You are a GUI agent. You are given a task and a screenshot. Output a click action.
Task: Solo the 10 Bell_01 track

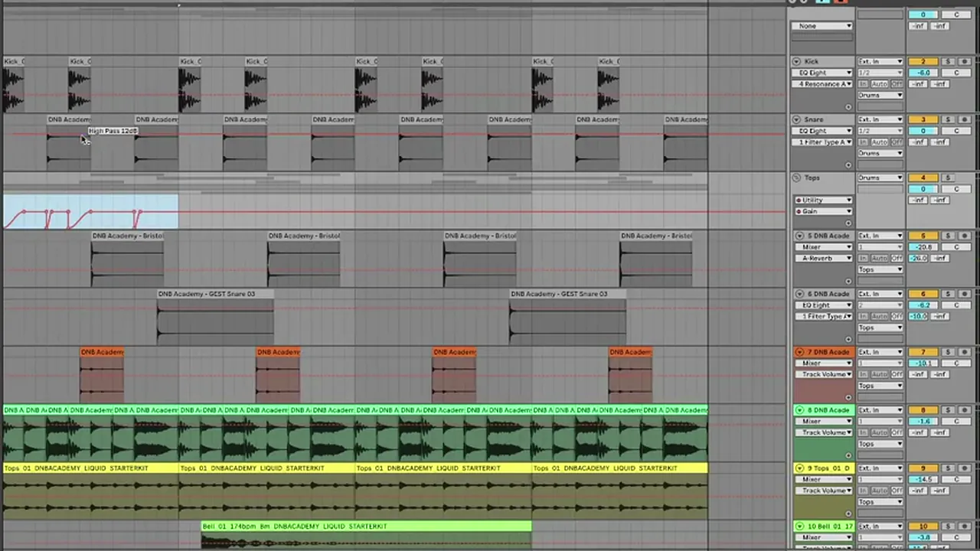click(948, 527)
